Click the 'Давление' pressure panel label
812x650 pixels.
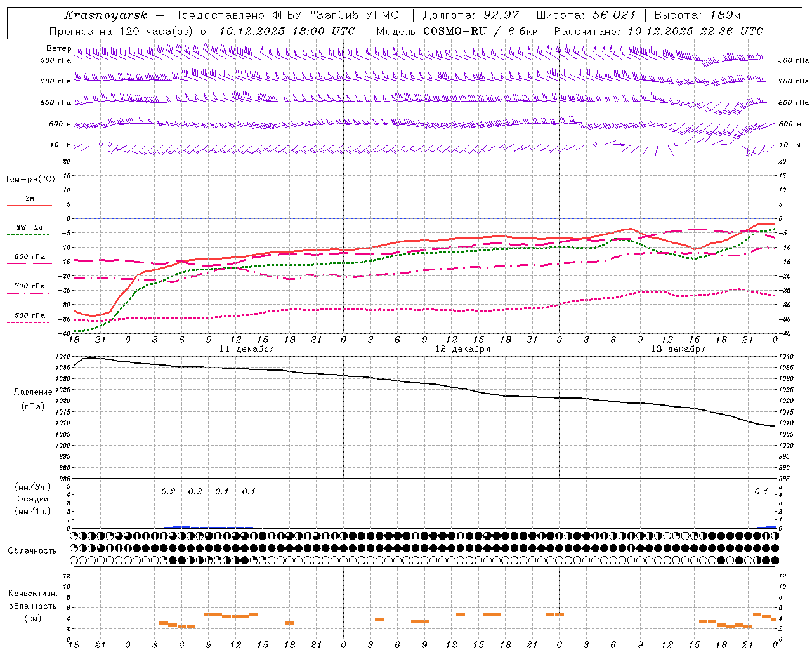[33, 392]
